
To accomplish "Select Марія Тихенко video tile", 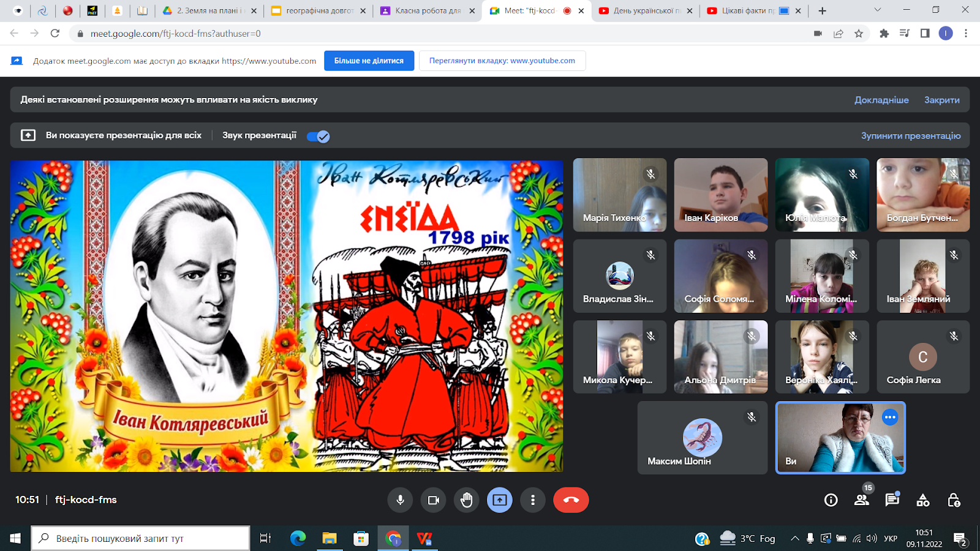I will 620,195.
